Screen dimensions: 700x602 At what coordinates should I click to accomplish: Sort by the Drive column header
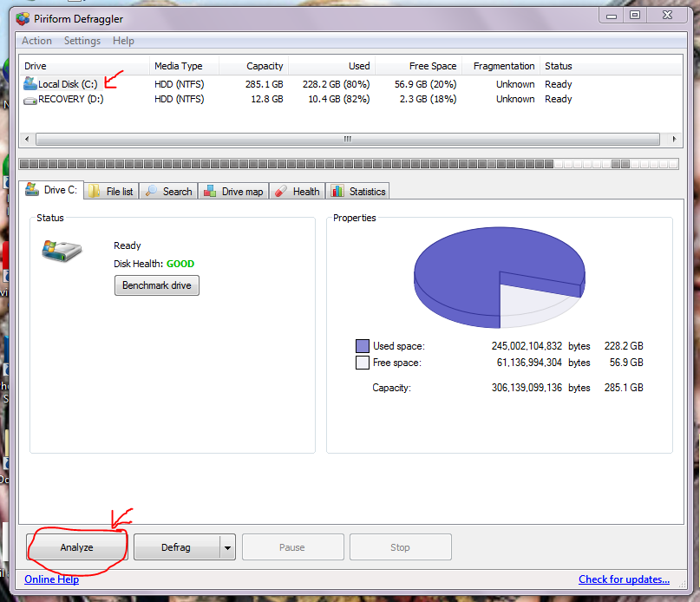click(x=84, y=66)
